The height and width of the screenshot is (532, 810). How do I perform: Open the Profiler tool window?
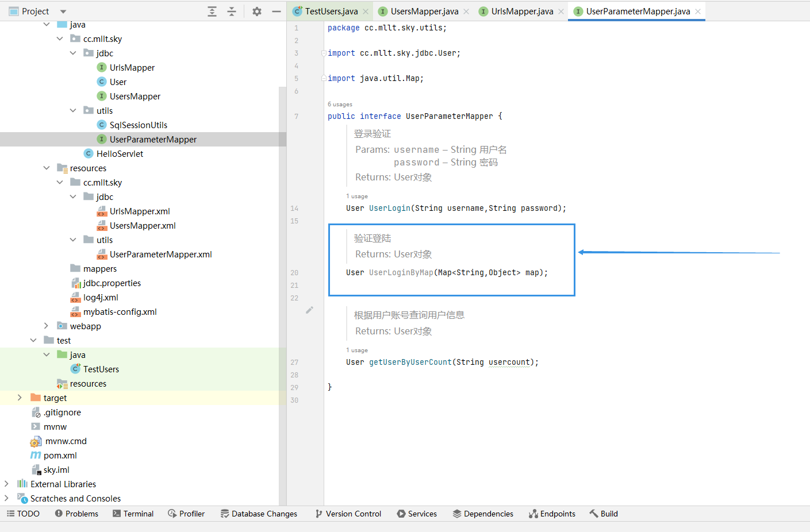tap(186, 514)
